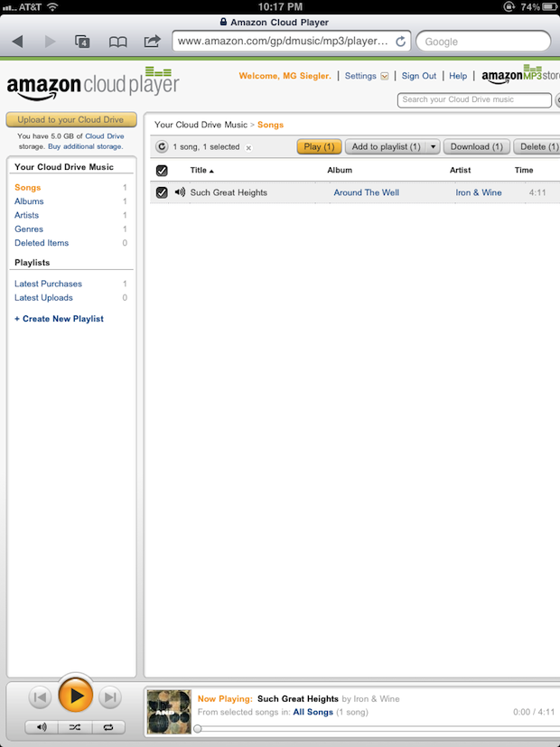Viewport: 560px width, 747px height.
Task: Select Songs in the sidebar
Action: pos(28,187)
